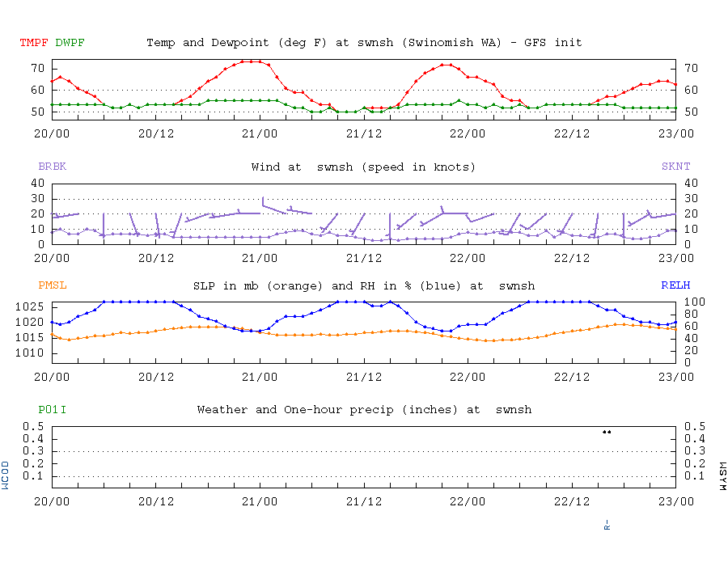Click the red TMPF legend label
This screenshot has width=728, height=566.
[34, 43]
